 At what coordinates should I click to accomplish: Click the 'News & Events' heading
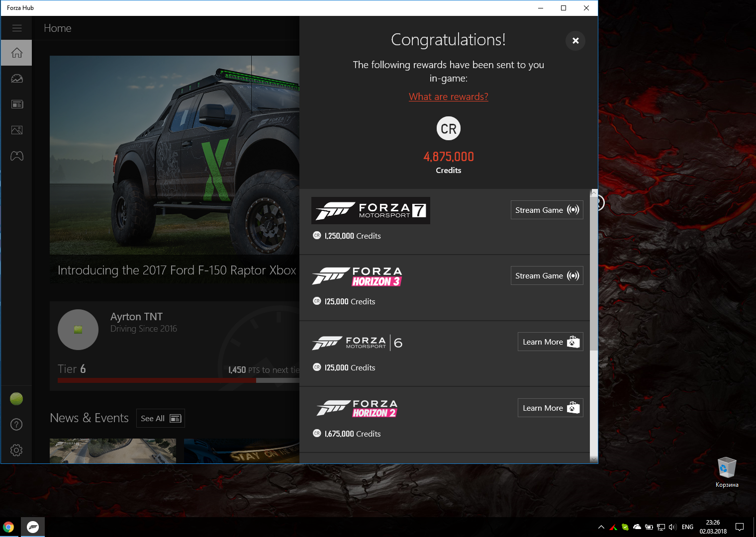click(89, 418)
